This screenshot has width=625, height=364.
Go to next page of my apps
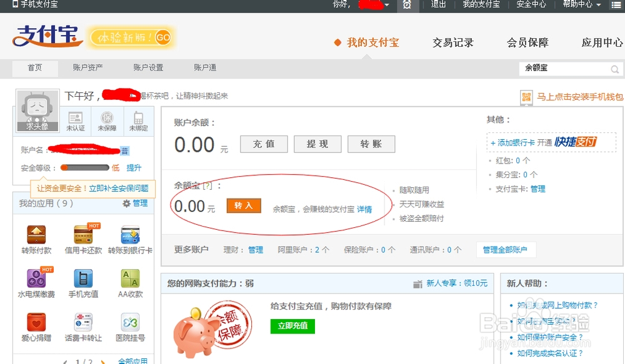click(103, 362)
